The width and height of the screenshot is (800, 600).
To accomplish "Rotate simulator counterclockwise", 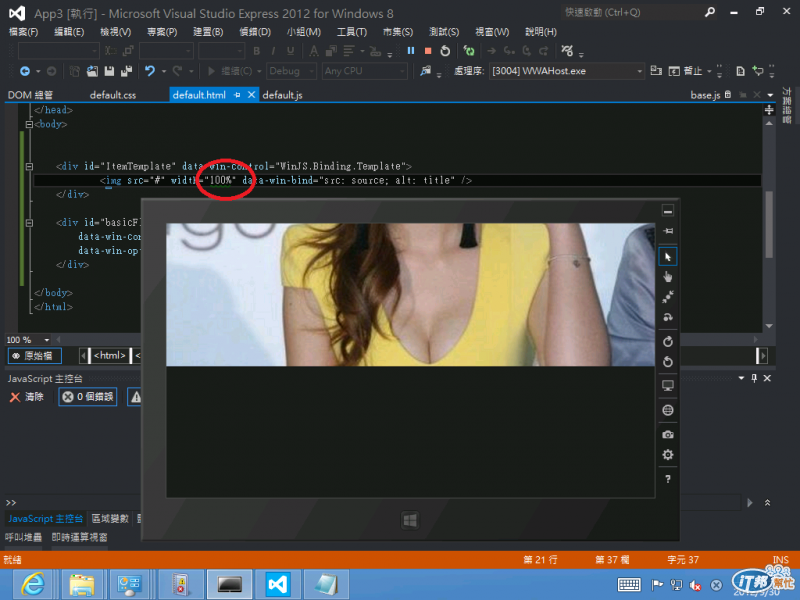I will click(x=668, y=362).
